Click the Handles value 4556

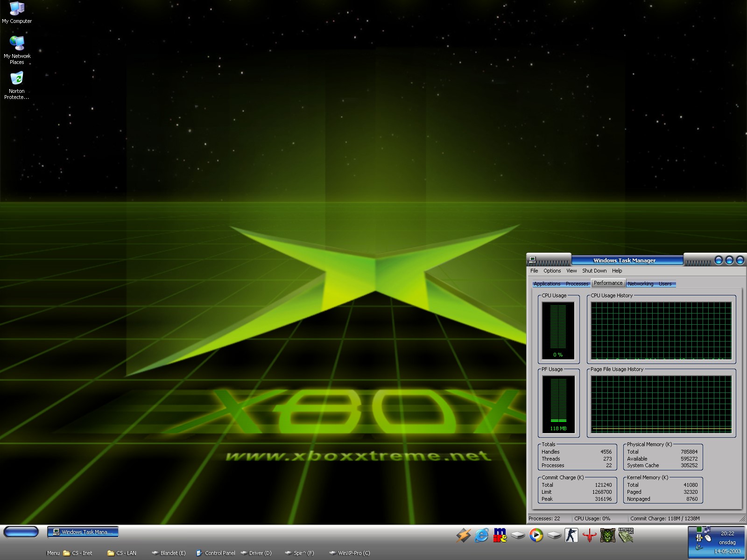pyautogui.click(x=606, y=452)
